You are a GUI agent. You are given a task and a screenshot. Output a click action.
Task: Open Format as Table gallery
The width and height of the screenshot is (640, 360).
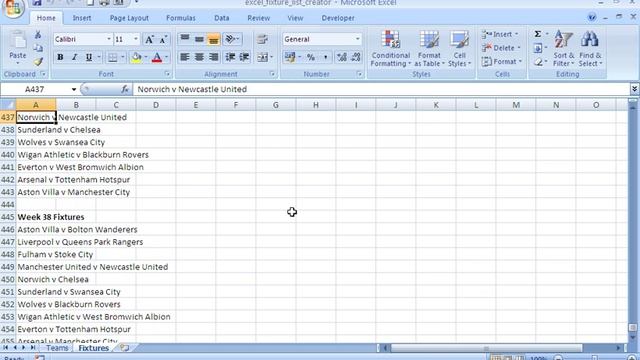[x=429, y=49]
